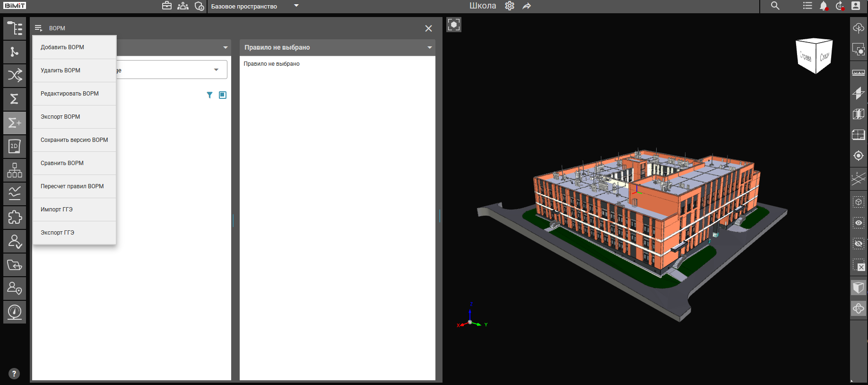Open the team users icon in top bar
Viewport: 868px width, 385px height.
coord(183,6)
